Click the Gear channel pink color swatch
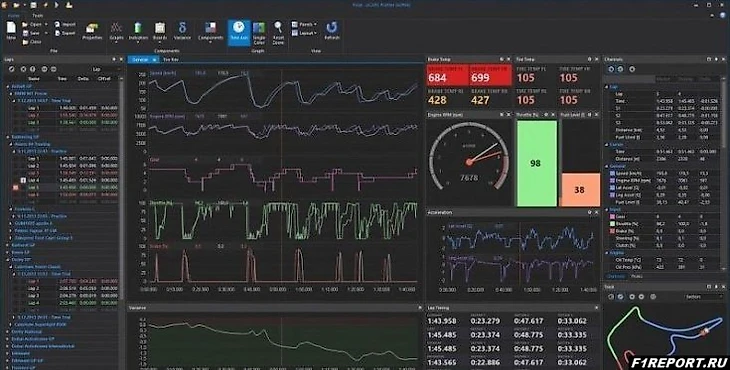 612,216
